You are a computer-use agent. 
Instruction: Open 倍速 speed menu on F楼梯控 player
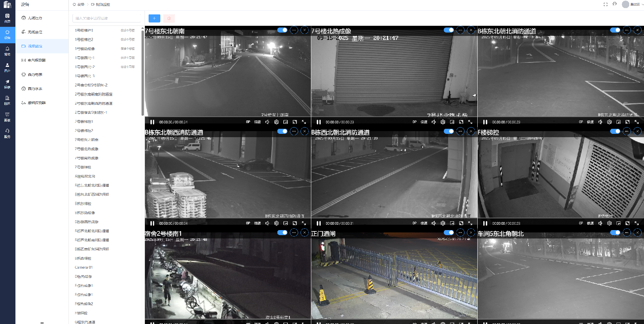point(590,223)
